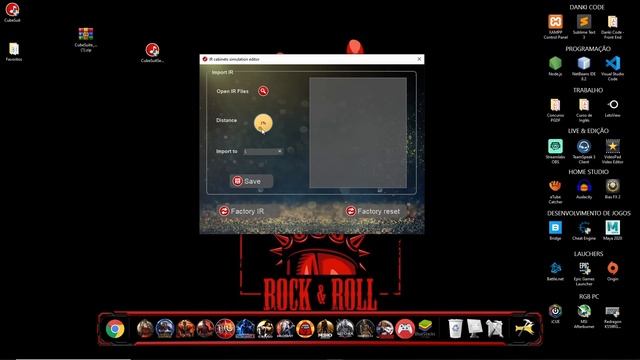This screenshot has width=640, height=360.
Task: Click the gray IR preview panel
Action: [x=358, y=133]
